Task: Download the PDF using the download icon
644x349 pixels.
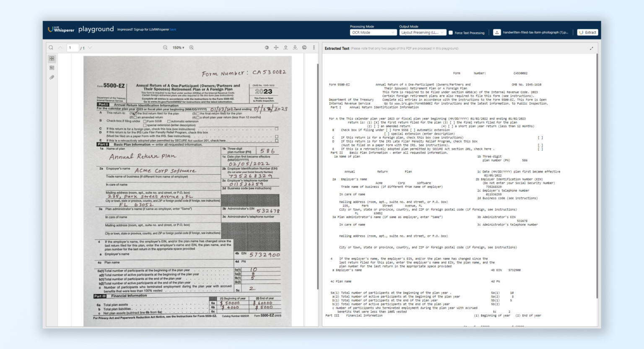Action: tap(295, 47)
